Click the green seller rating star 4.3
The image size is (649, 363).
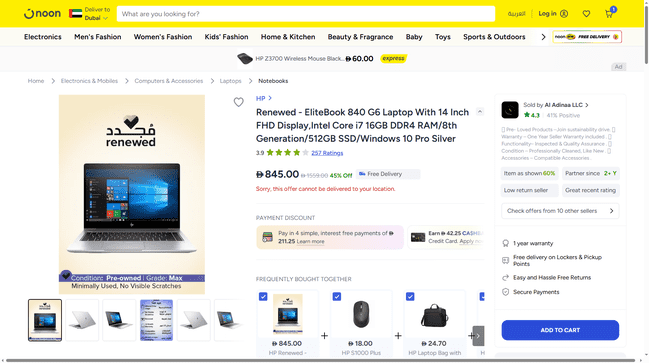pos(527,115)
